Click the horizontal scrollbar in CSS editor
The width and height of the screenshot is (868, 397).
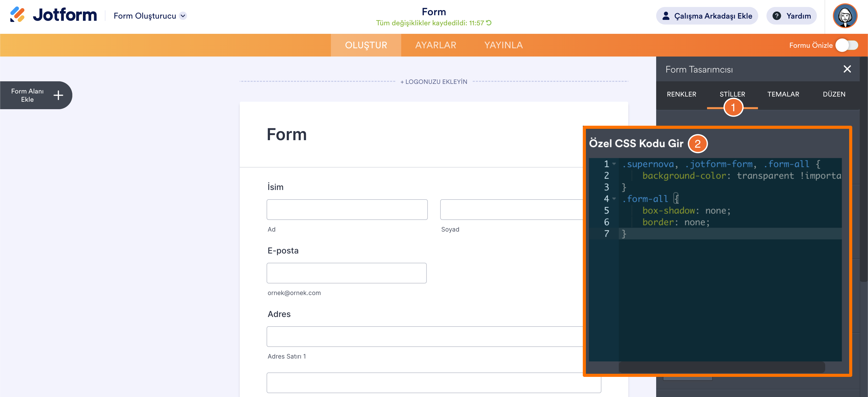pyautogui.click(x=722, y=367)
